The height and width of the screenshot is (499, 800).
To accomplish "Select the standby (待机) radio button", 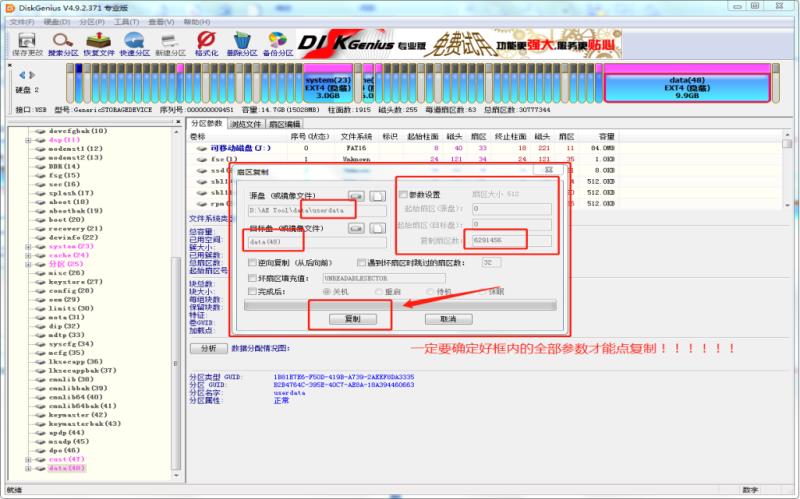I will click(x=430, y=291).
